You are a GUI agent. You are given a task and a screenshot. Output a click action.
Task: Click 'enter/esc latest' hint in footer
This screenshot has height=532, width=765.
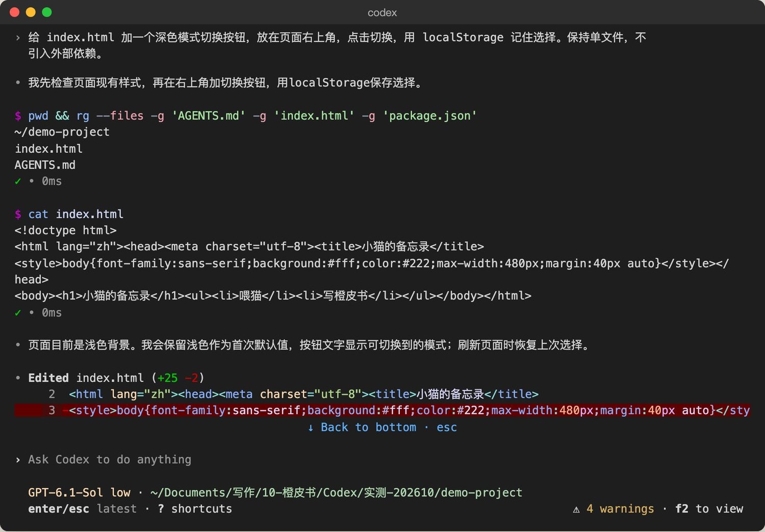82,509
